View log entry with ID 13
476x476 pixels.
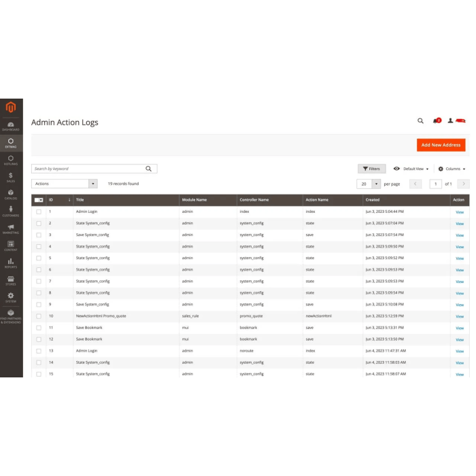pos(460,352)
